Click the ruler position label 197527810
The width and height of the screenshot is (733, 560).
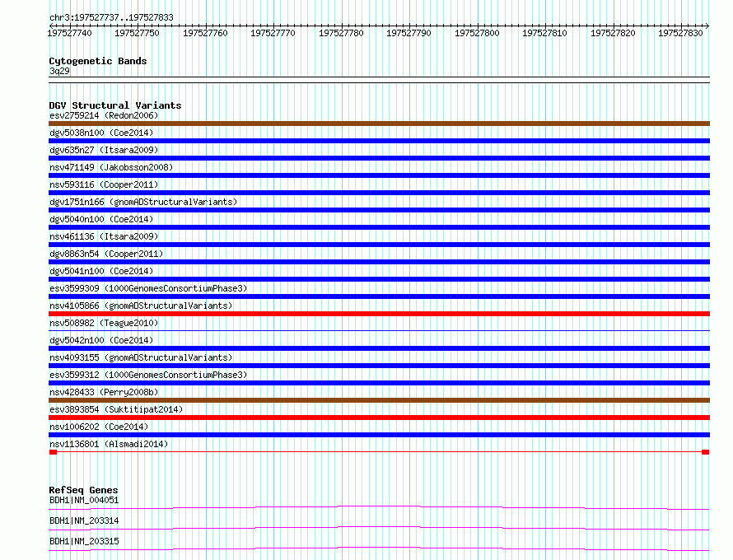pyautogui.click(x=544, y=33)
